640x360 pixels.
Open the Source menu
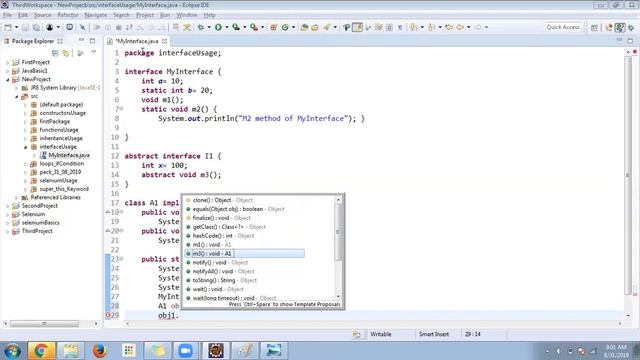click(42, 15)
